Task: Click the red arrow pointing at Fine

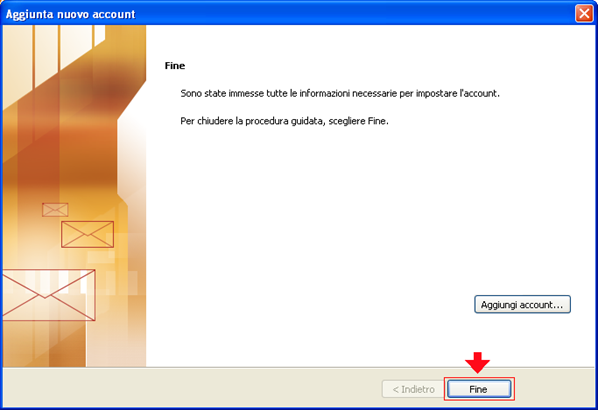Action: [x=477, y=362]
